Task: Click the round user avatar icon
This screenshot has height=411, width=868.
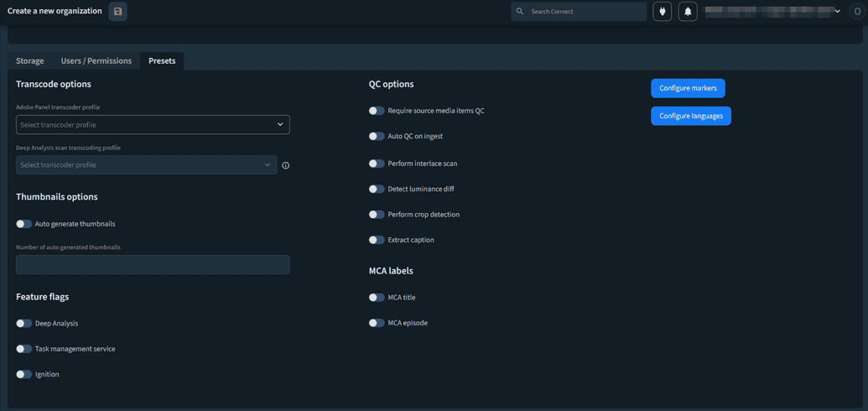Action: click(x=857, y=12)
